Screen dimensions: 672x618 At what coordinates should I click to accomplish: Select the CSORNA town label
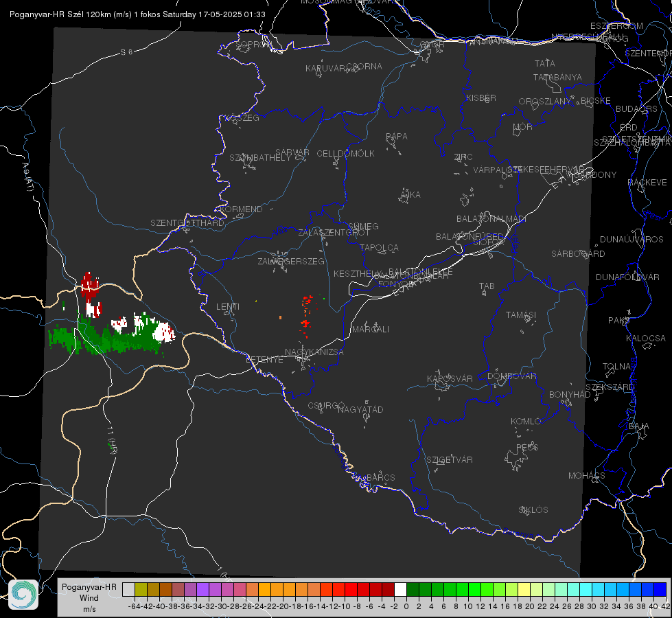click(364, 67)
